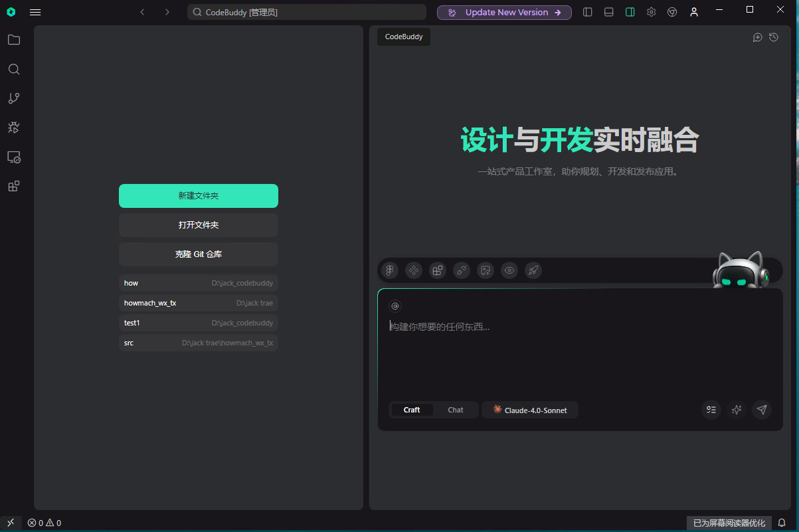Open the recent project howmach_wx_tx
The width and height of the screenshot is (799, 532).
click(x=198, y=303)
